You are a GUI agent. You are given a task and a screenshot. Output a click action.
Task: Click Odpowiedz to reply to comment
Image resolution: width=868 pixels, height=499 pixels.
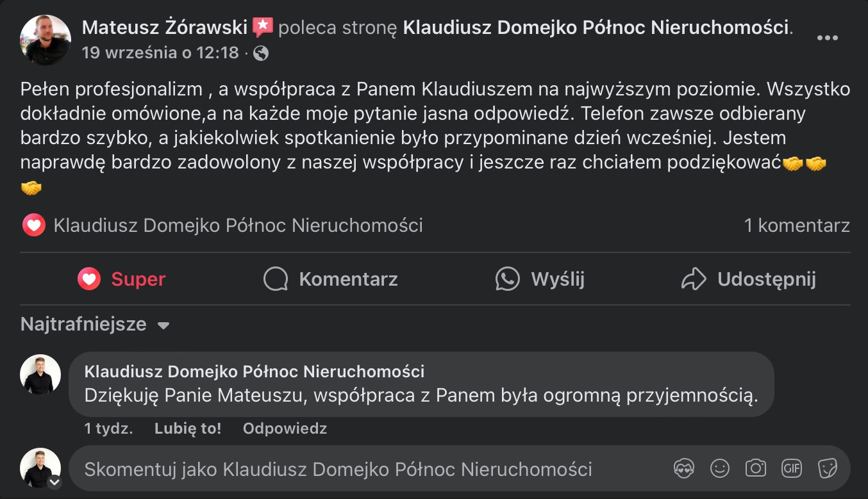[x=285, y=429]
